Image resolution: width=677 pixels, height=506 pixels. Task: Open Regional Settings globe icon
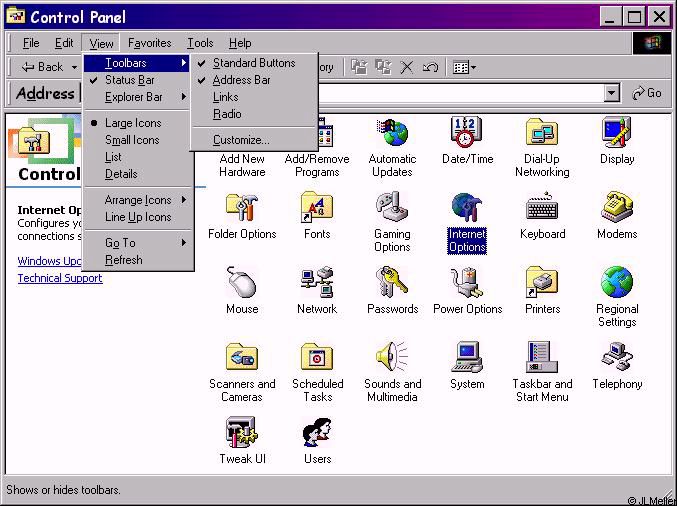pyautogui.click(x=617, y=297)
